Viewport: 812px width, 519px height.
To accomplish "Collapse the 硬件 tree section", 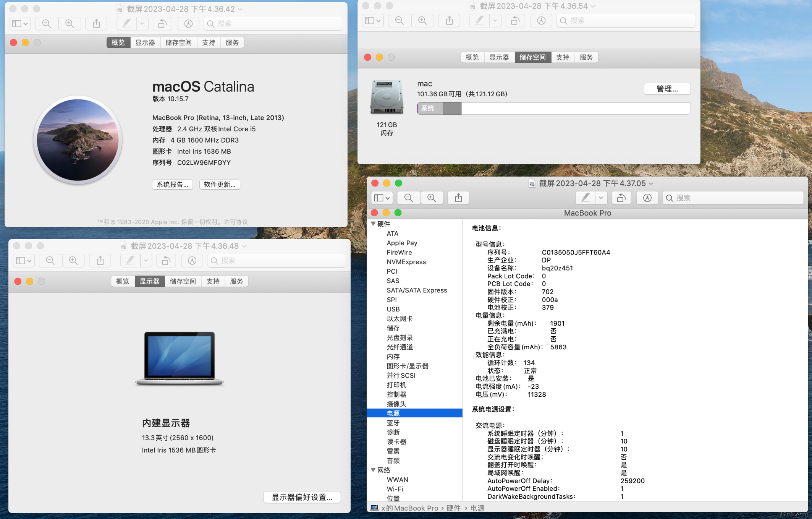I will (x=373, y=224).
